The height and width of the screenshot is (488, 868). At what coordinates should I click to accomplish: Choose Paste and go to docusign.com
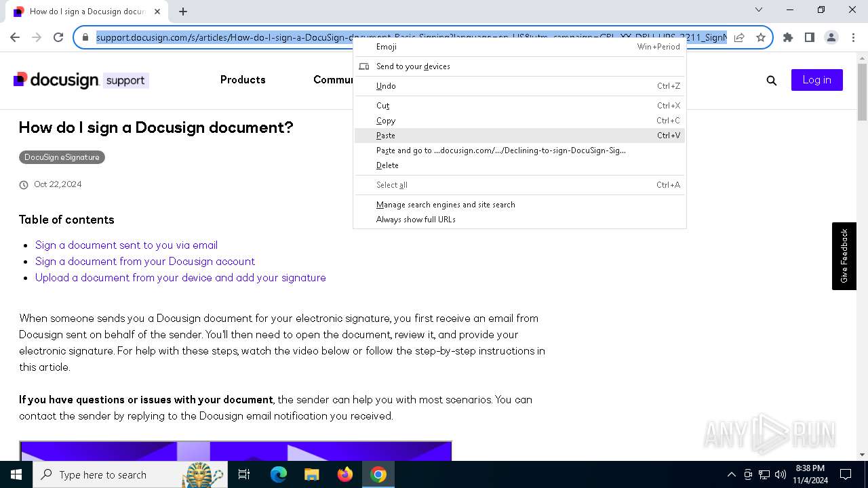[519, 150]
